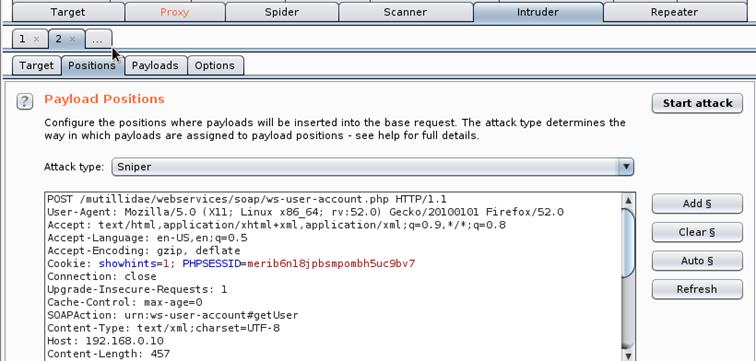Click the Auto § button
756x361 pixels.
pos(697,261)
